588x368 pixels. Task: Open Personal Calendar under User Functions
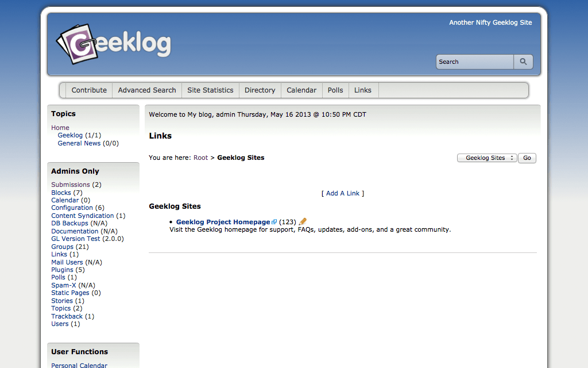tap(79, 365)
